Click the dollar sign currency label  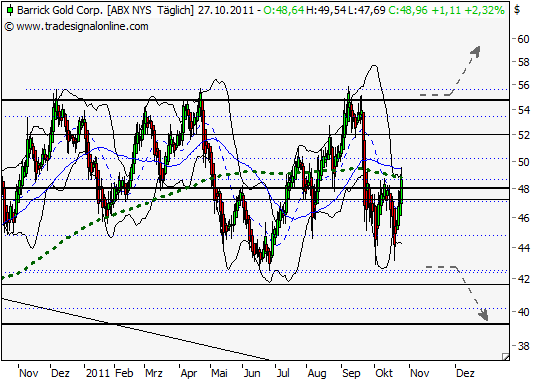[x=517, y=10]
